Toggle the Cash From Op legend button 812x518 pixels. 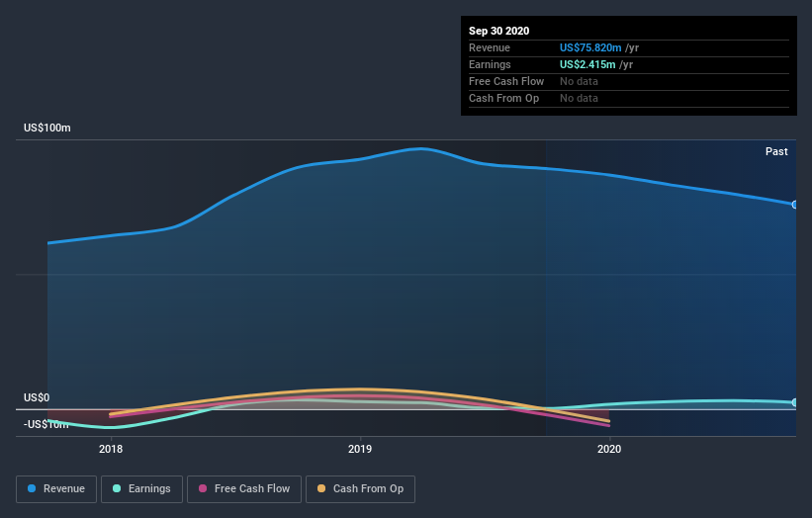pyautogui.click(x=360, y=489)
